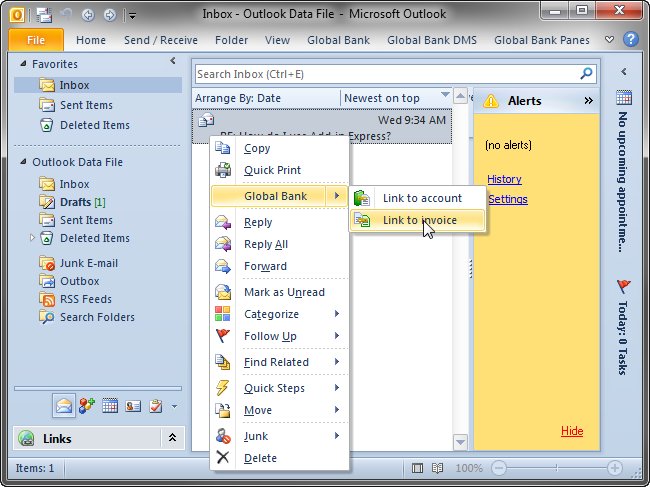Open Outlook Help question mark icon
The width and height of the screenshot is (650, 487).
[x=631, y=39]
